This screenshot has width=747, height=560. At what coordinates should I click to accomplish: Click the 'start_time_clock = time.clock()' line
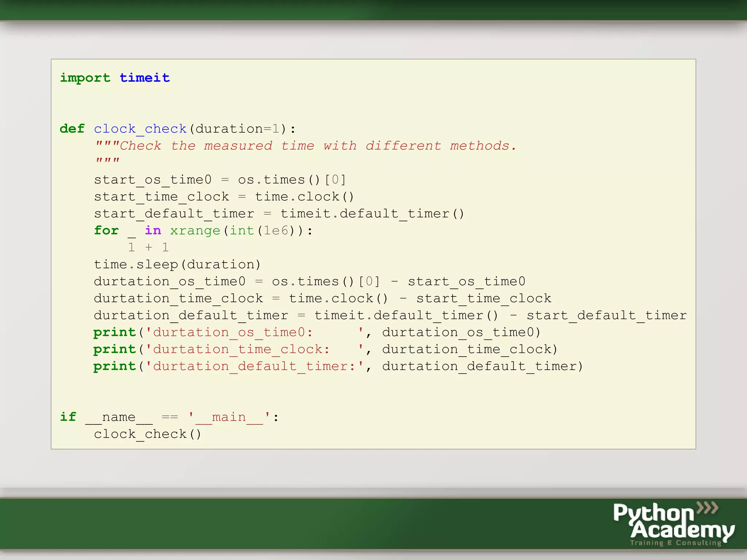224,197
